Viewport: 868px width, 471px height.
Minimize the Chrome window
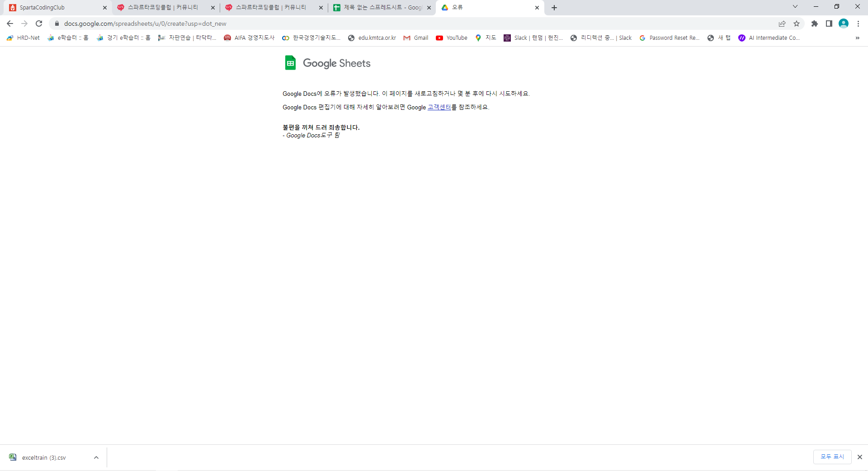(816, 6)
